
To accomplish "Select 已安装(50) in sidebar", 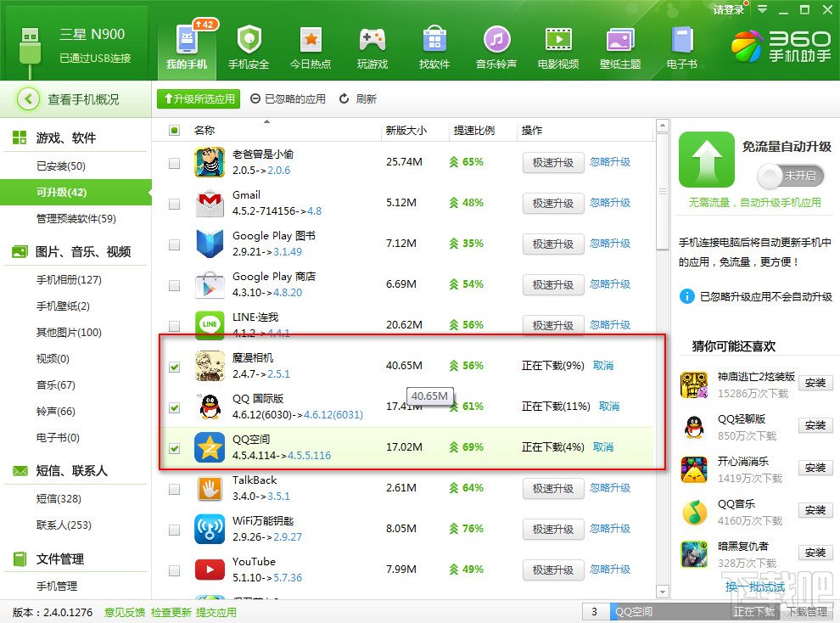I will (61, 166).
